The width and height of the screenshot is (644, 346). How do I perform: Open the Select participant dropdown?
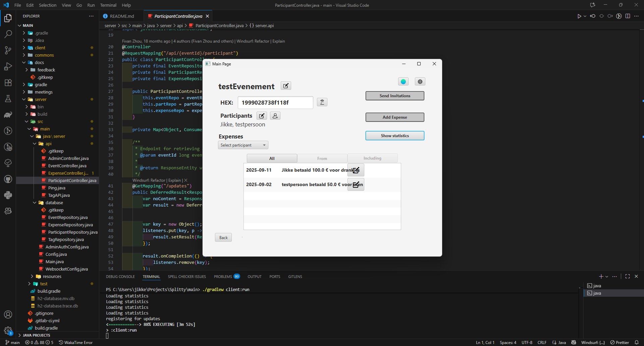(x=243, y=145)
